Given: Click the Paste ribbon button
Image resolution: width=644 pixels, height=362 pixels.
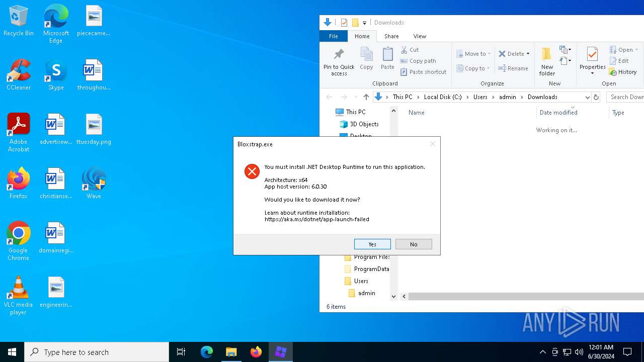Looking at the screenshot, I should pos(387,59).
